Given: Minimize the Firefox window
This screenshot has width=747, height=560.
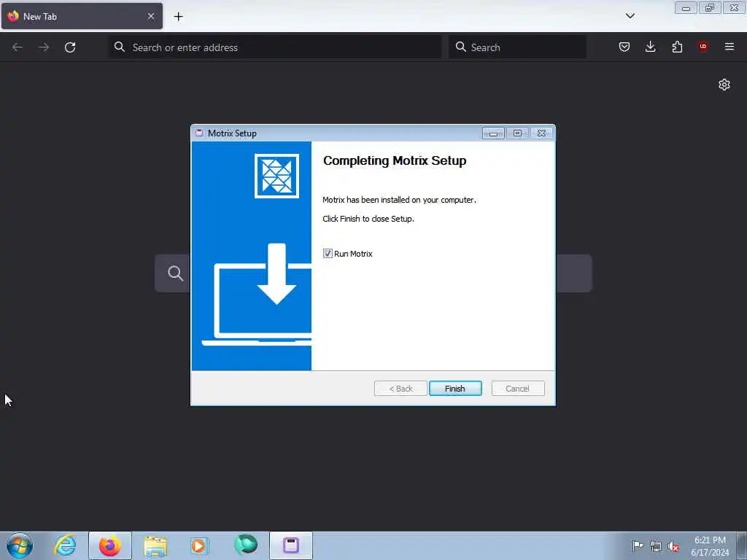Looking at the screenshot, I should (686, 8).
